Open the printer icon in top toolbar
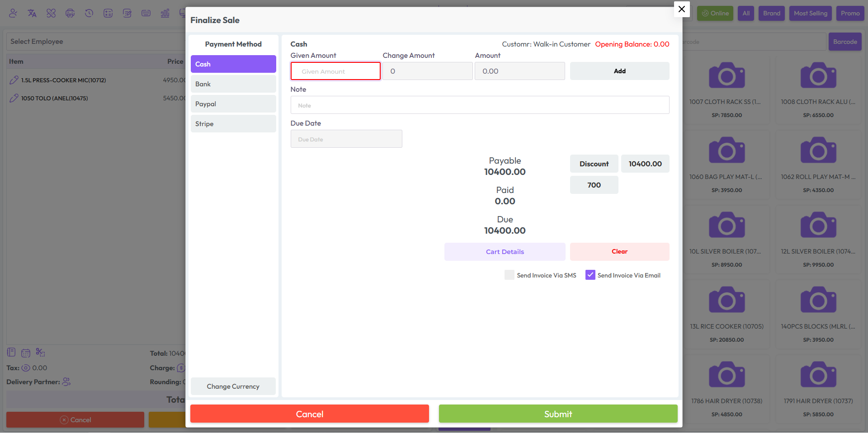 click(70, 13)
